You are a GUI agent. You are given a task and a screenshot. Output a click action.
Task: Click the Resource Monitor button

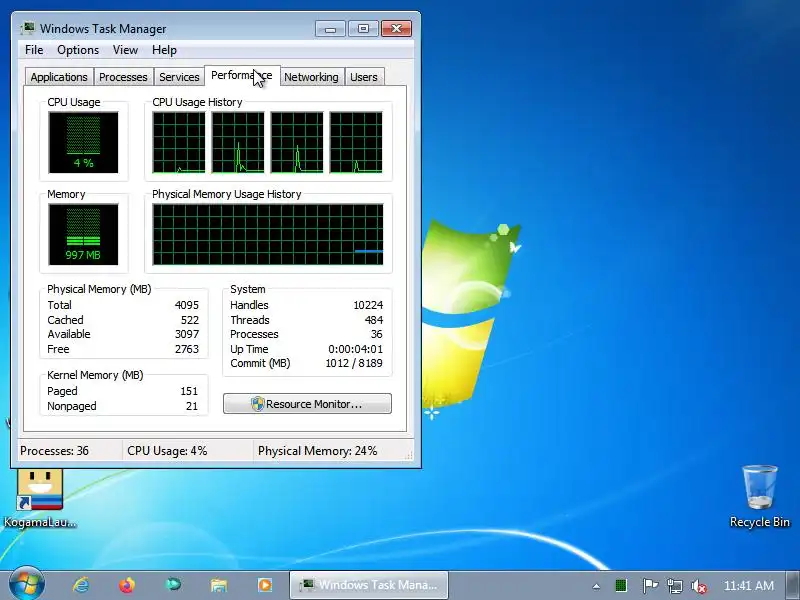[307, 404]
